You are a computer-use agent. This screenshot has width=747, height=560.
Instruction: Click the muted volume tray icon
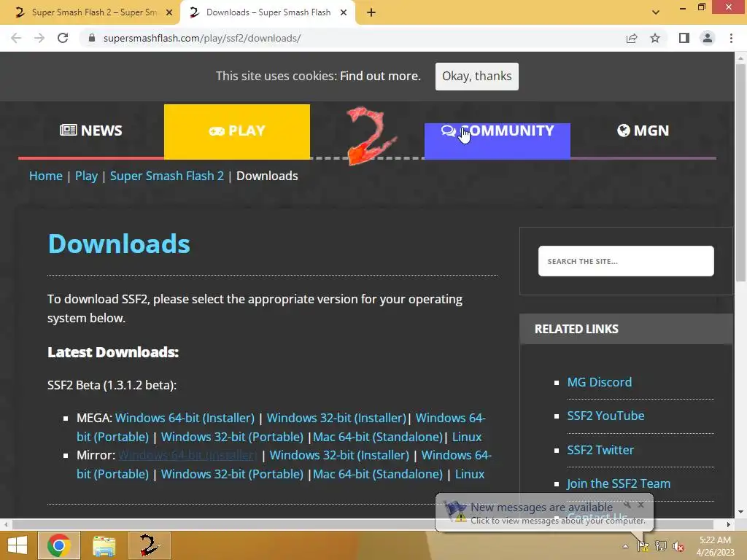[x=678, y=546]
